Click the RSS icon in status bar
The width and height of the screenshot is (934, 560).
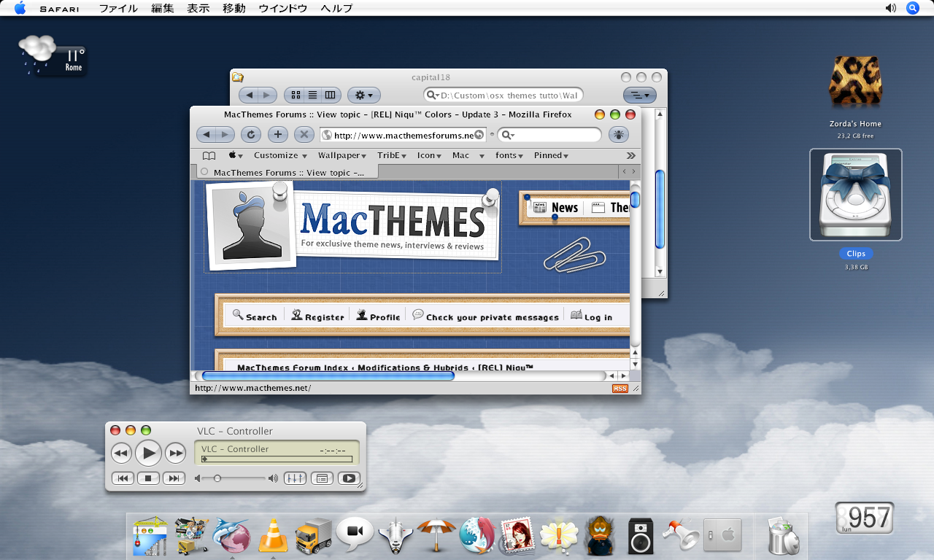click(620, 389)
